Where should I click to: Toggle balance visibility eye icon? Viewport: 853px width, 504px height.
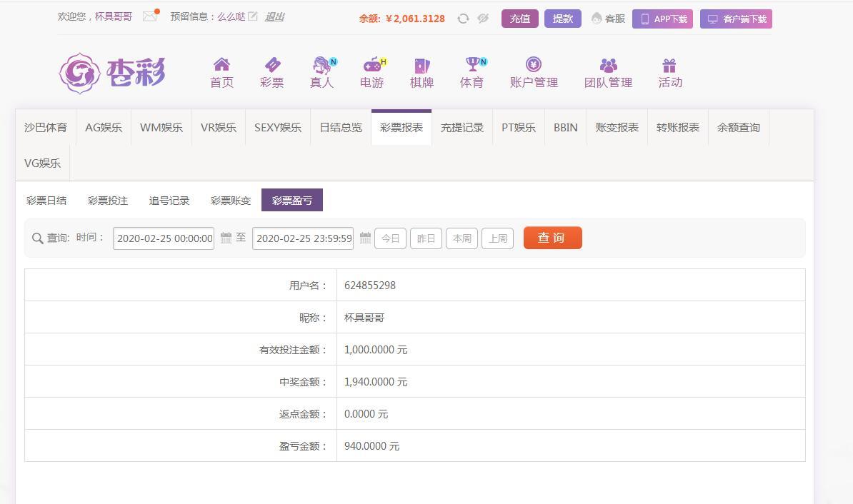483,19
